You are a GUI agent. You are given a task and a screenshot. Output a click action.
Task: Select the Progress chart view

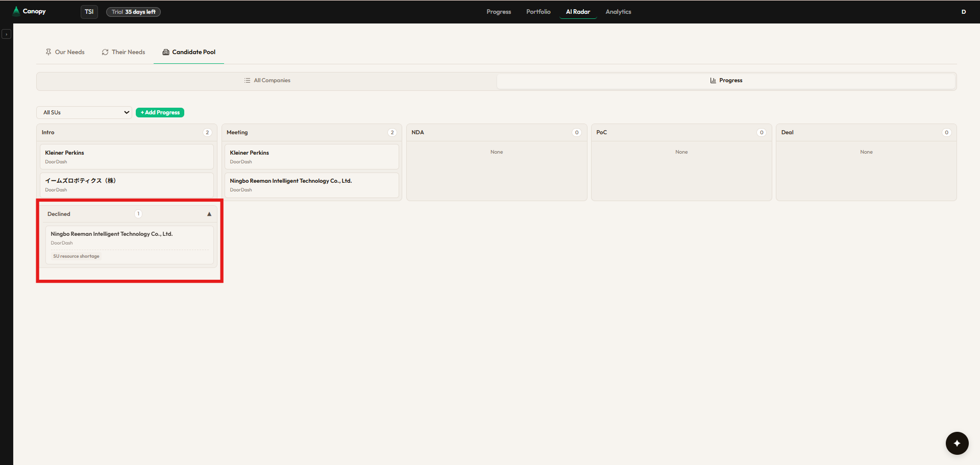tap(726, 81)
